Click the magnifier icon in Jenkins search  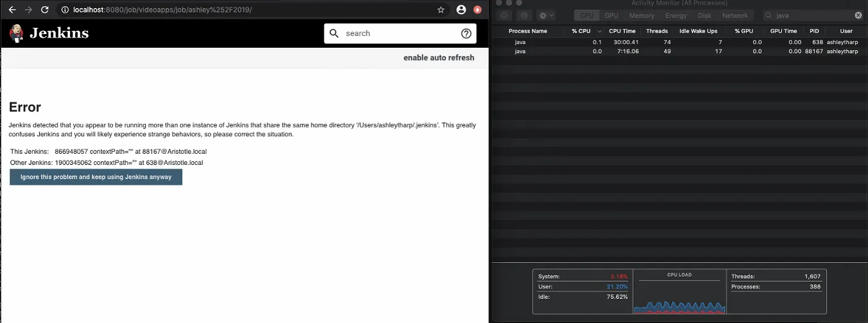click(334, 33)
